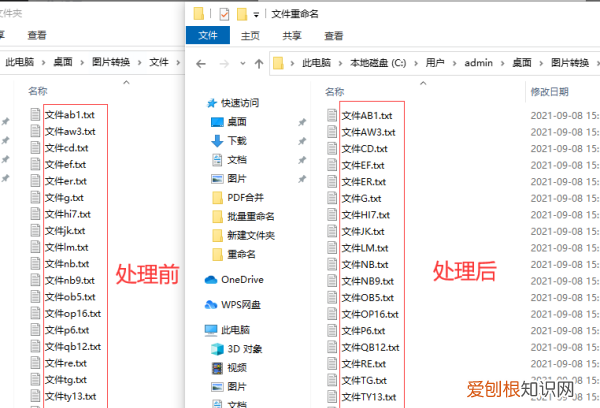Viewport: 600px width, 408px height.
Task: Select file 文件QB12.txt
Action: coord(370,348)
